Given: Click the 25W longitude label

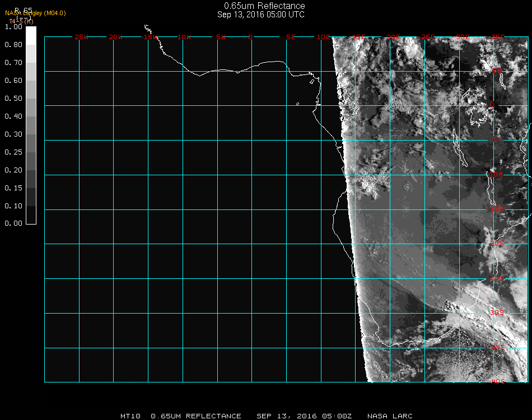Looking at the screenshot, I should [82, 37].
